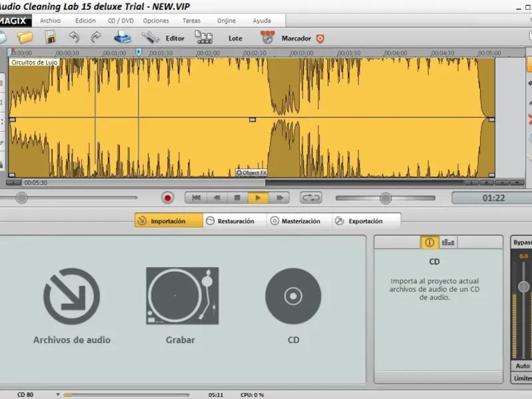The image size is (532, 399).
Task: Click the center volume handle on the waveform
Action: pos(253,120)
